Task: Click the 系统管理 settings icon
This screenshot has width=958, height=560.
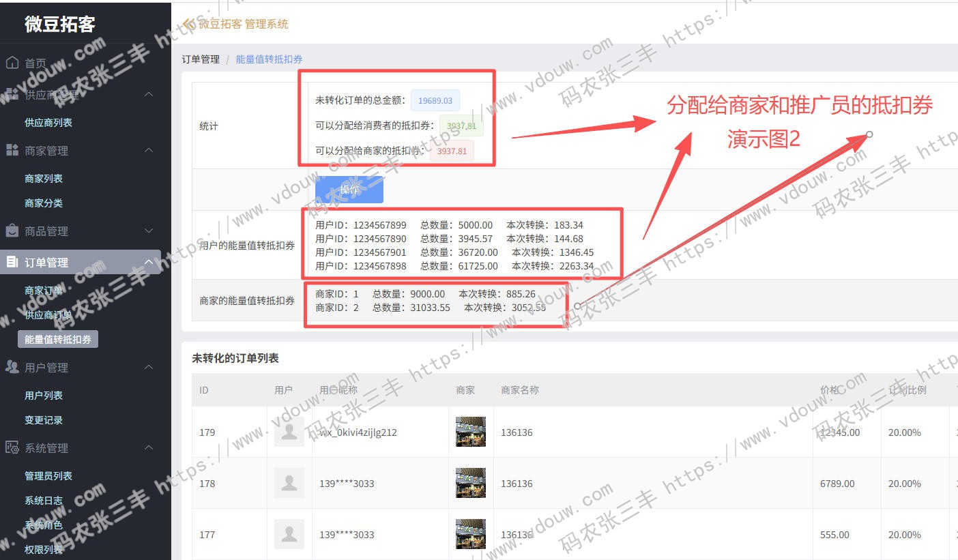Action: point(12,447)
